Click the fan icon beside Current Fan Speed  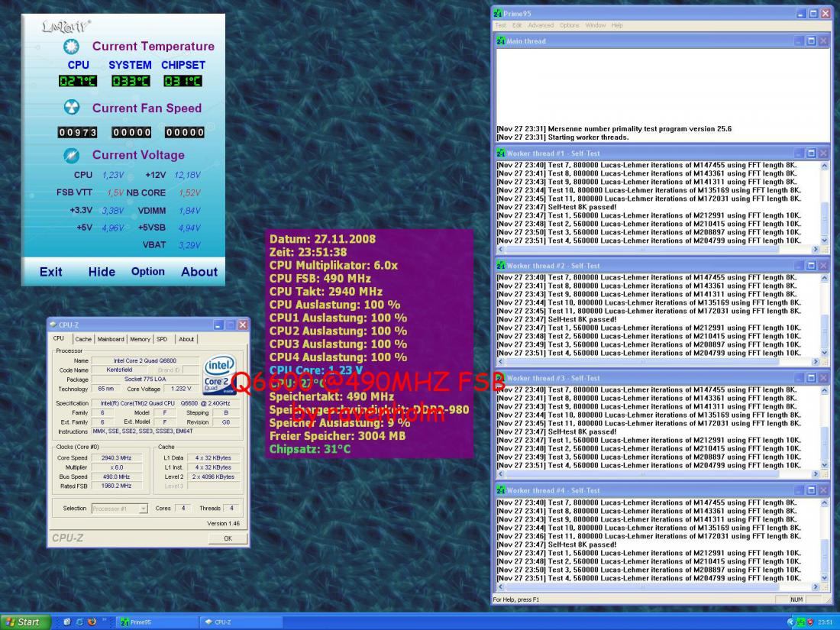pyautogui.click(x=71, y=107)
